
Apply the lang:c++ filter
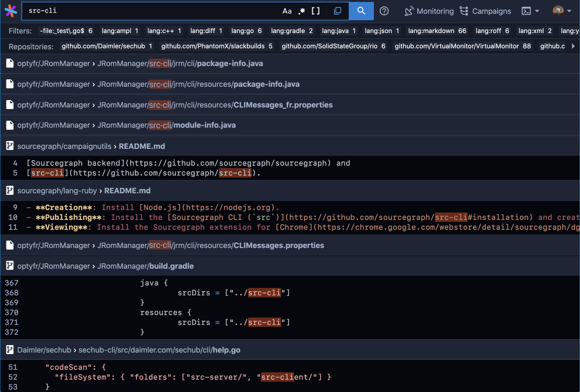[x=164, y=31]
